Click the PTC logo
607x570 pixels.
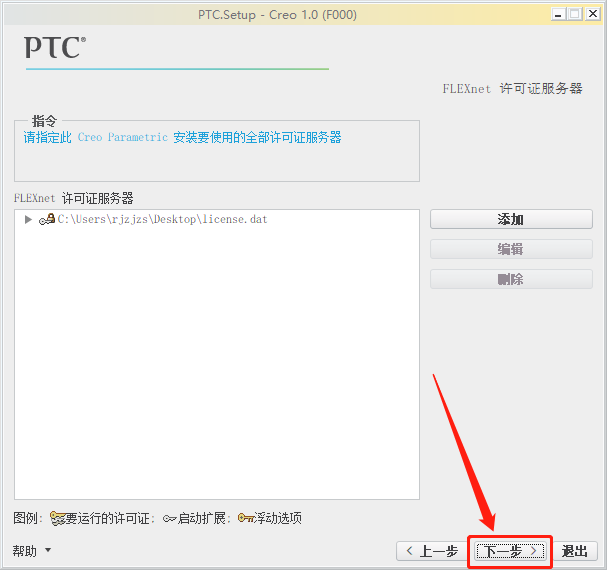point(55,47)
